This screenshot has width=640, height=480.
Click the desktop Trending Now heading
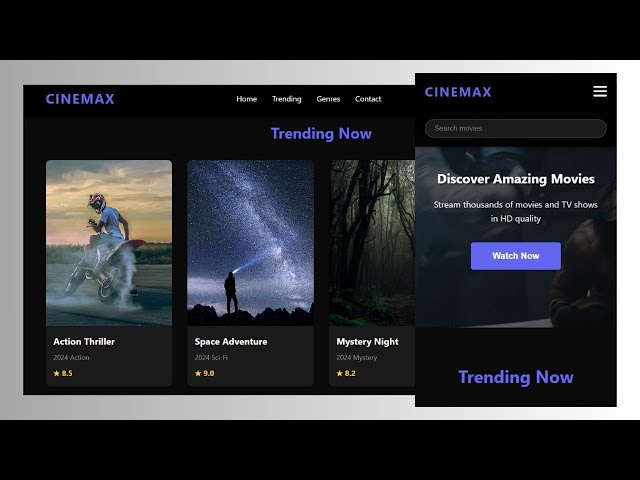point(321,134)
